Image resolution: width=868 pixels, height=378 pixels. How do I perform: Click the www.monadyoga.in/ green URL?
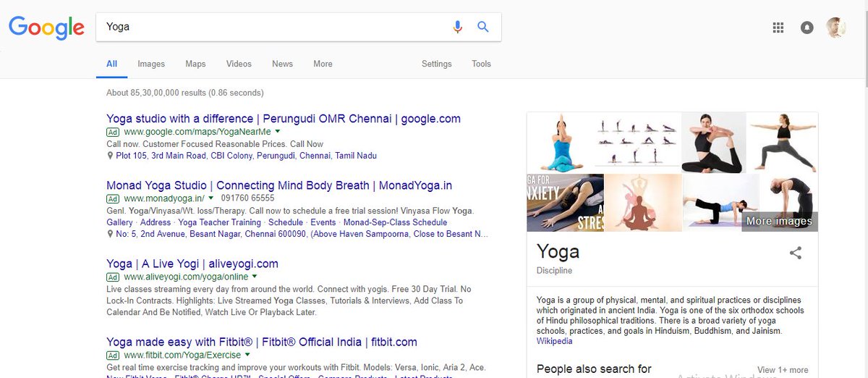(x=164, y=198)
